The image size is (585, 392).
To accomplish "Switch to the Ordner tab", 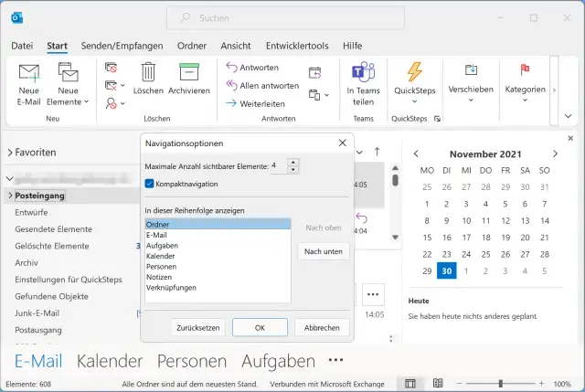I will pos(192,46).
